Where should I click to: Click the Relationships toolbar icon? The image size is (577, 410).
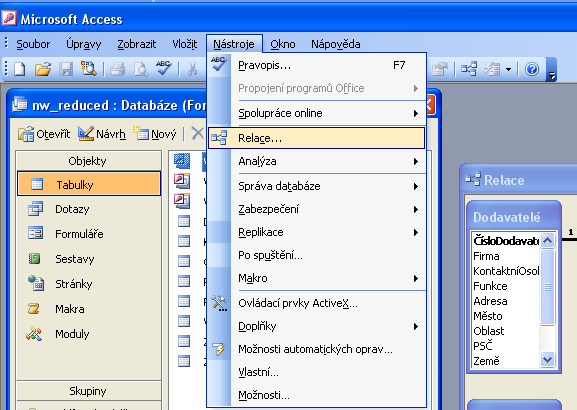pyautogui.click(x=469, y=69)
